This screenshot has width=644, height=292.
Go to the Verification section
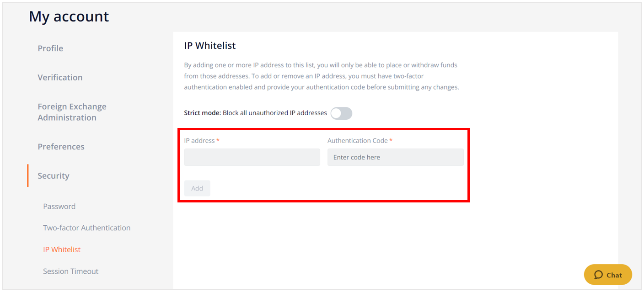coord(60,78)
